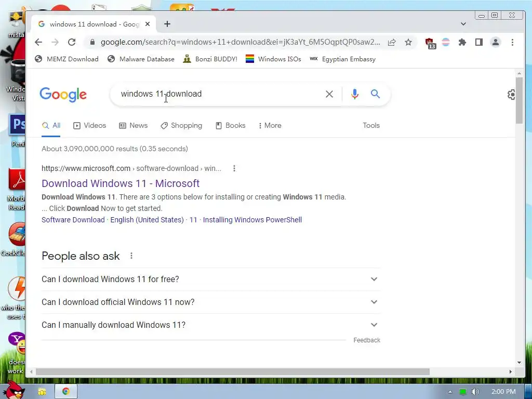The height and width of the screenshot is (399, 532).
Task: Switch to the Books tab
Action: click(230, 126)
